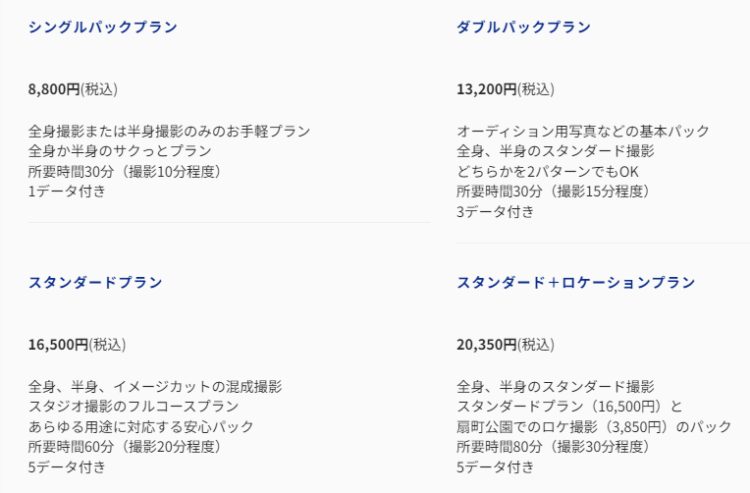Select 全身、半身、イメージカットの混成撮影 line

click(x=155, y=386)
